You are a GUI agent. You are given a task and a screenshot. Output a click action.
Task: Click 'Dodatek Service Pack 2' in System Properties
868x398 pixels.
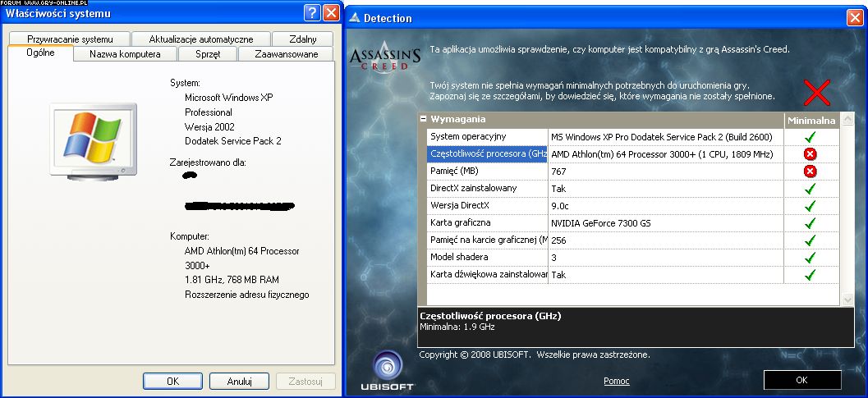233,140
